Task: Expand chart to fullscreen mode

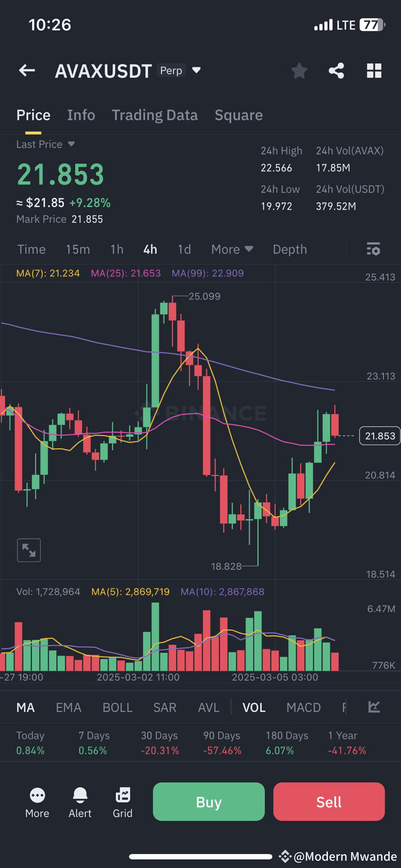Action: 29,550
